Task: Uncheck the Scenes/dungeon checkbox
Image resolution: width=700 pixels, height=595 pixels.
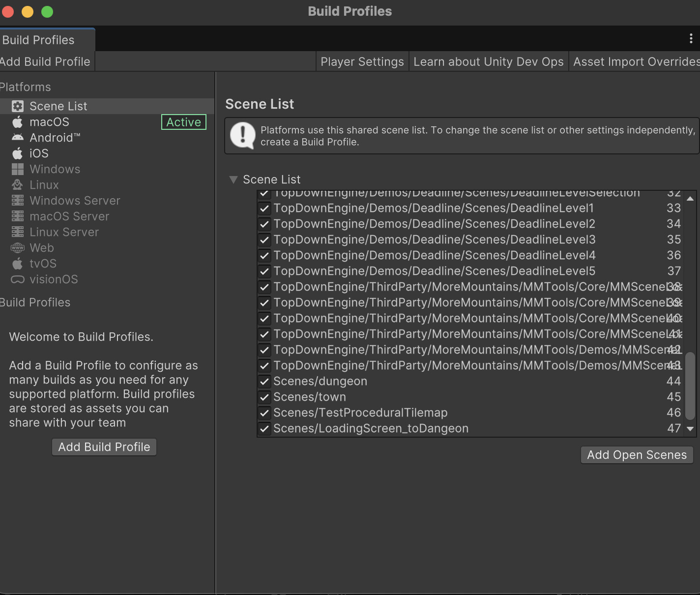Action: pyautogui.click(x=264, y=382)
